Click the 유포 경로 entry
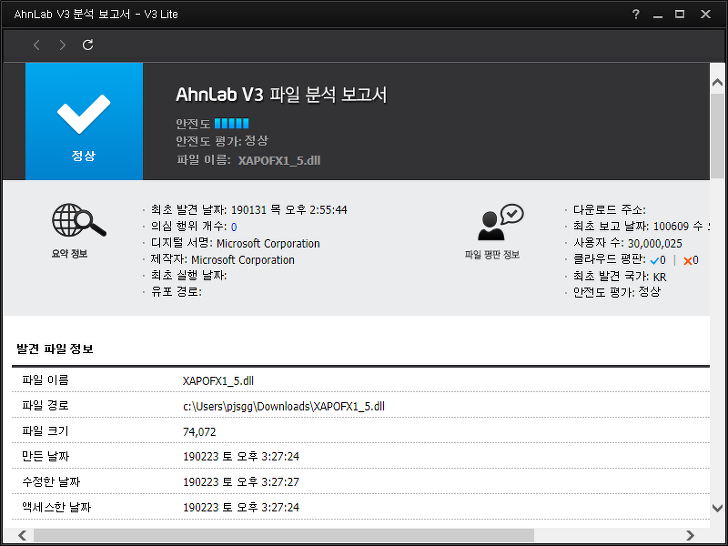Viewport: 728px width, 546px height. pyautogui.click(x=176, y=292)
